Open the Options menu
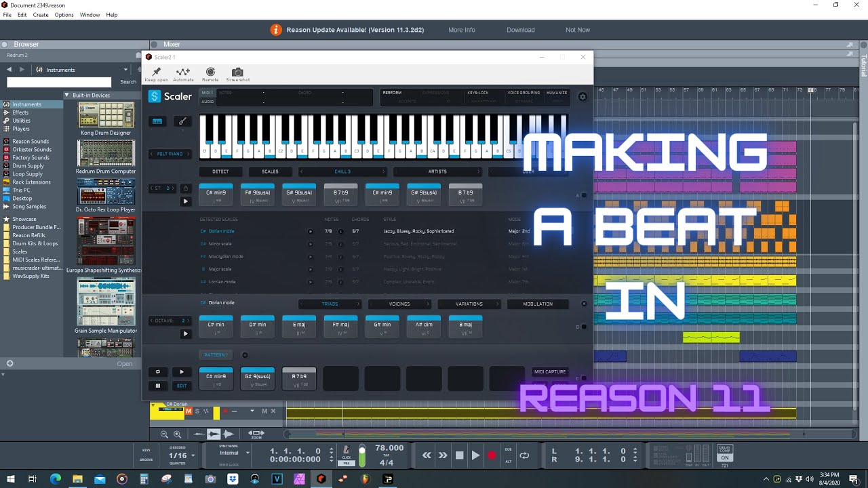This screenshot has height=488, width=868. point(64,15)
